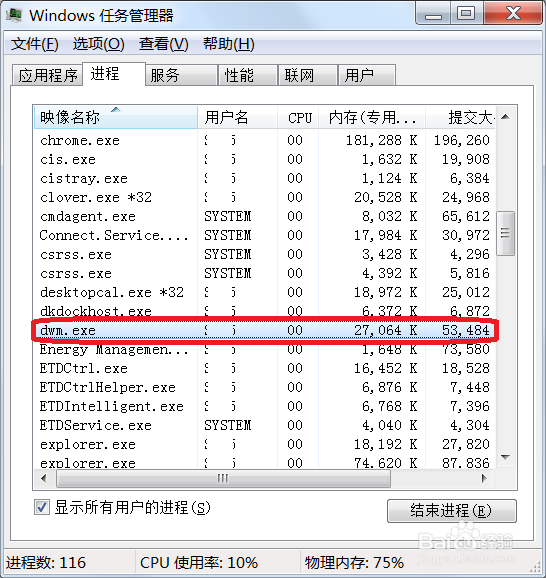Click 进程数: 116 in status bar

[46, 563]
